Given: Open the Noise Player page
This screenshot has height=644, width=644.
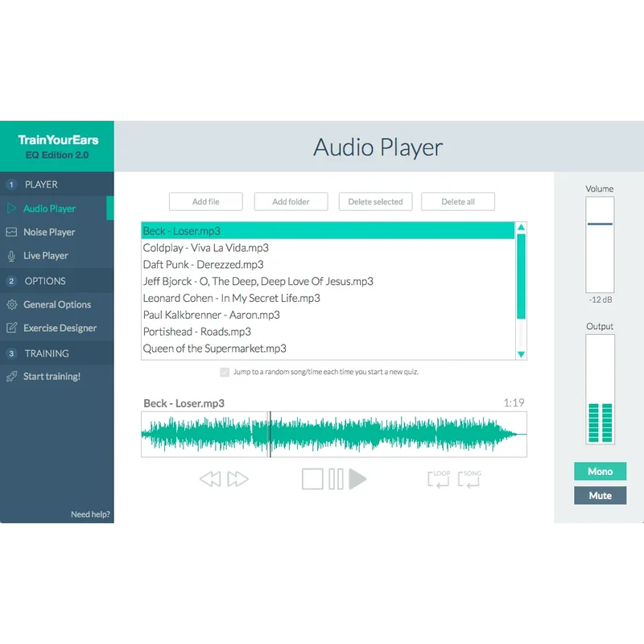Looking at the screenshot, I should pyautogui.click(x=57, y=232).
